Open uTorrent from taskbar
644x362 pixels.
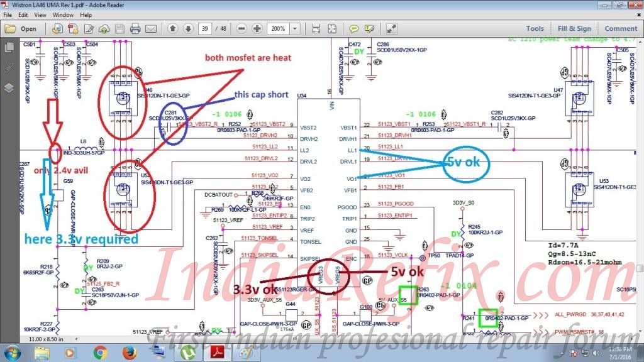(187, 353)
